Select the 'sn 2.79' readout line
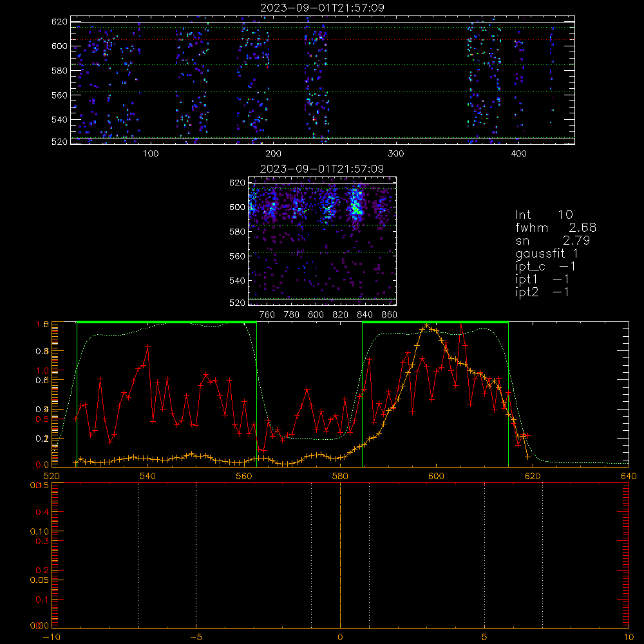The height and width of the screenshot is (644, 644). [553, 240]
